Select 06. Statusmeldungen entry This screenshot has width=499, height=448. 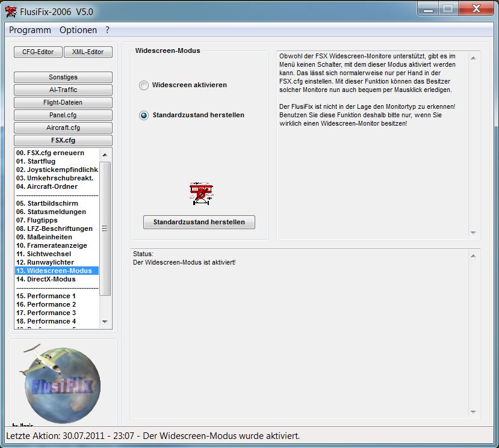click(x=57, y=212)
